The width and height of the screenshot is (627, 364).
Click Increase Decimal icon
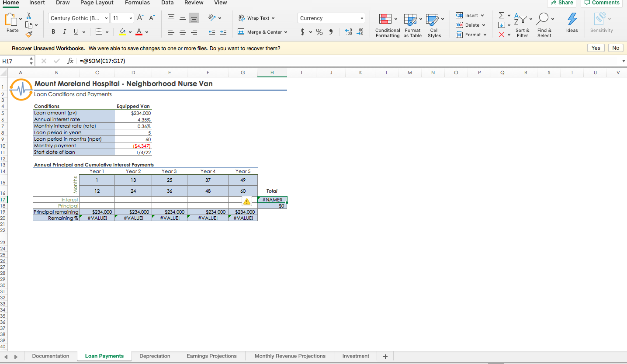(x=349, y=31)
